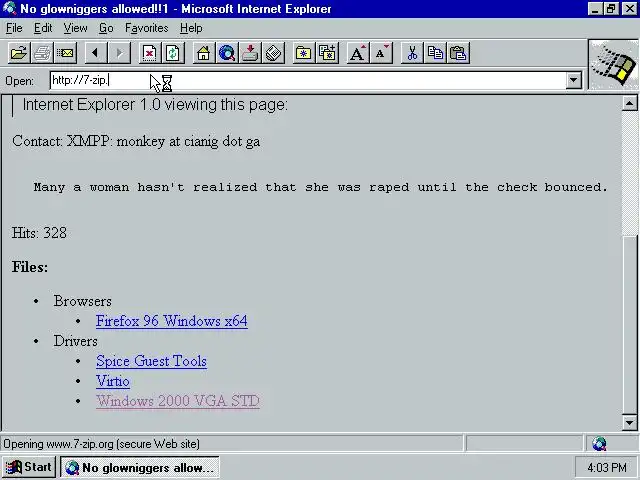
Task: Click the Copy toolbar icon
Action: pyautogui.click(x=435, y=53)
